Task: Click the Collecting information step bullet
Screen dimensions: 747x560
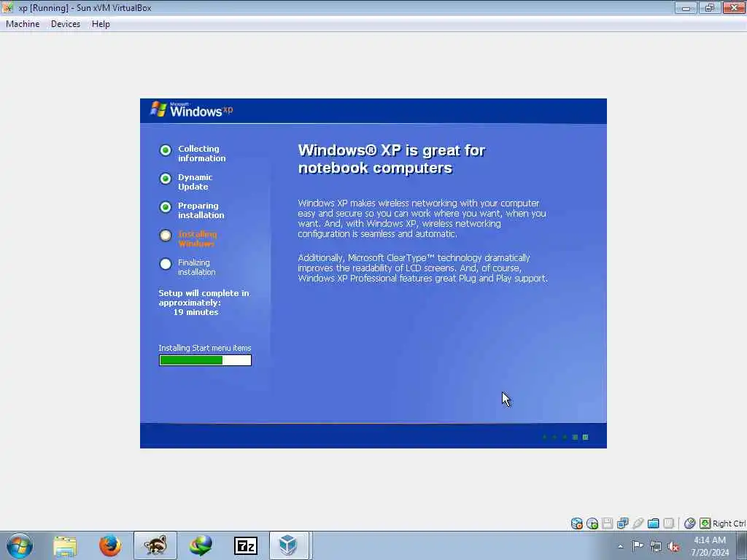Action: [166, 150]
